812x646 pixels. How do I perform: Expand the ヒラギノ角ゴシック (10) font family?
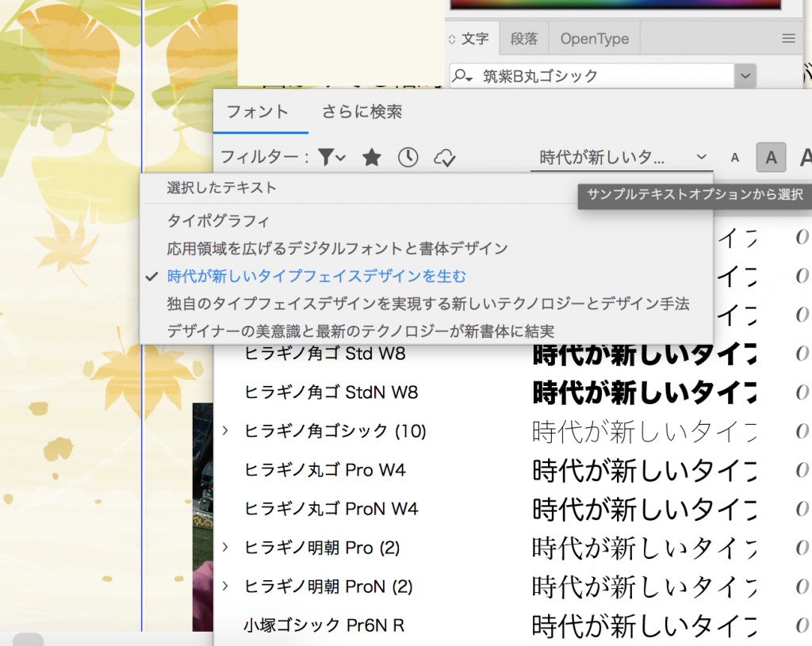[x=226, y=431]
